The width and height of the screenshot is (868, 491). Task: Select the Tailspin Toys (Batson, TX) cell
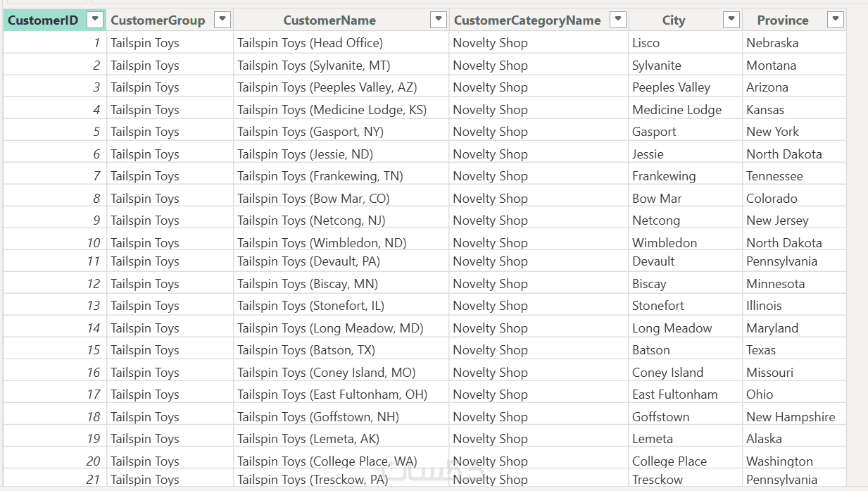[x=306, y=350]
